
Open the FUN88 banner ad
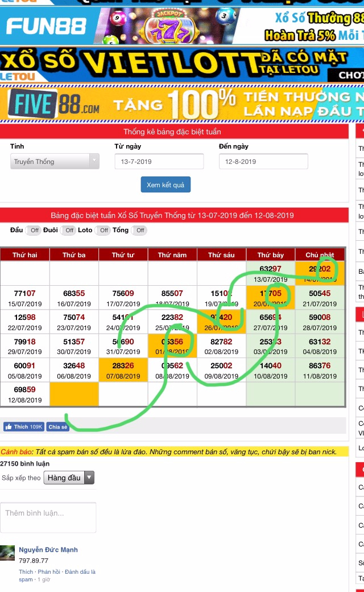click(182, 26)
